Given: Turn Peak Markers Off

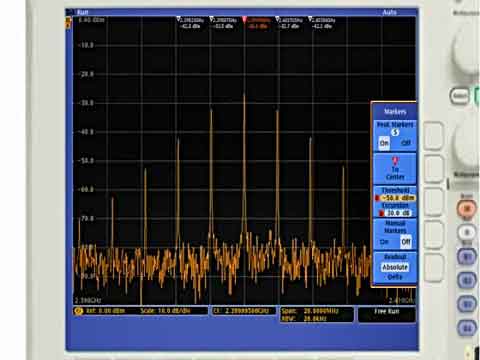Looking at the screenshot, I should coord(405,143).
